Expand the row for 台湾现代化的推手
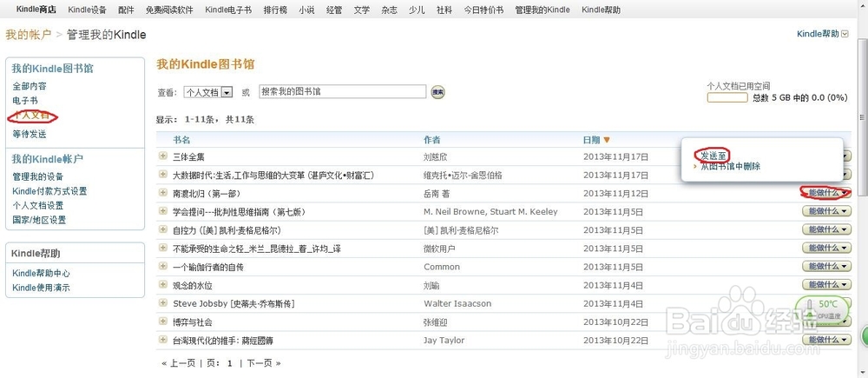This screenshot has height=378, width=868. (x=163, y=339)
